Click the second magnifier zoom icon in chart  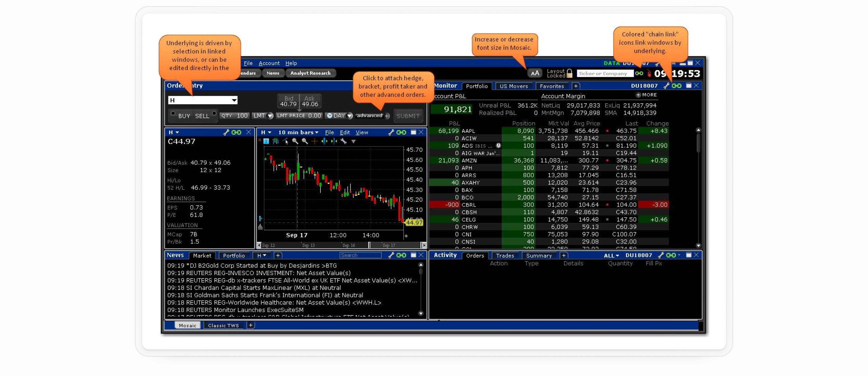point(305,141)
